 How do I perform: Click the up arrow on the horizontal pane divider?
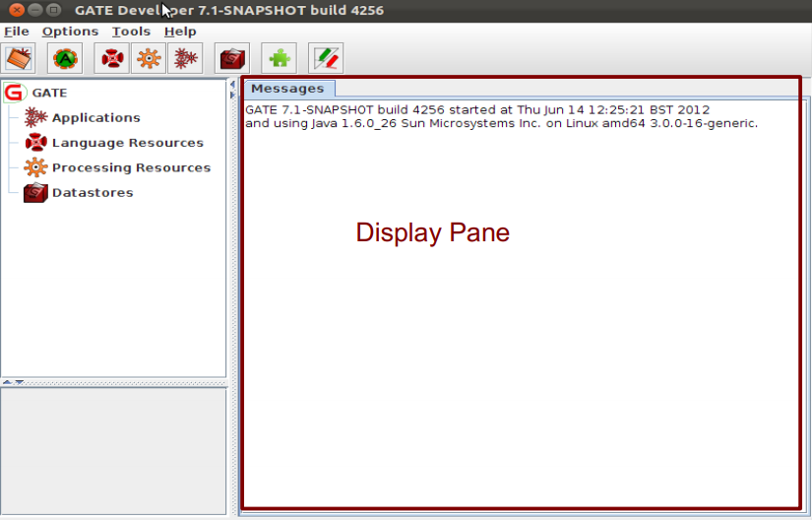tap(7, 382)
